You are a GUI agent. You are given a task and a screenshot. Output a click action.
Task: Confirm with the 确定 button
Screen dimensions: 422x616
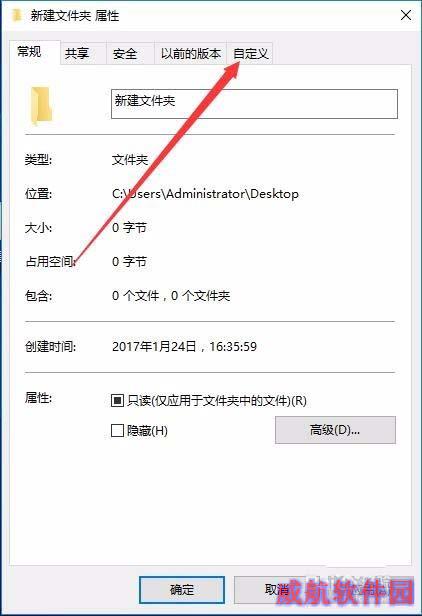point(182,589)
